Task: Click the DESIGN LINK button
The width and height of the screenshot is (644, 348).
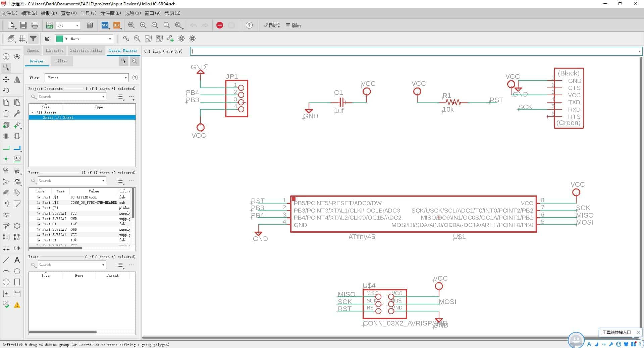Action: pos(272,25)
